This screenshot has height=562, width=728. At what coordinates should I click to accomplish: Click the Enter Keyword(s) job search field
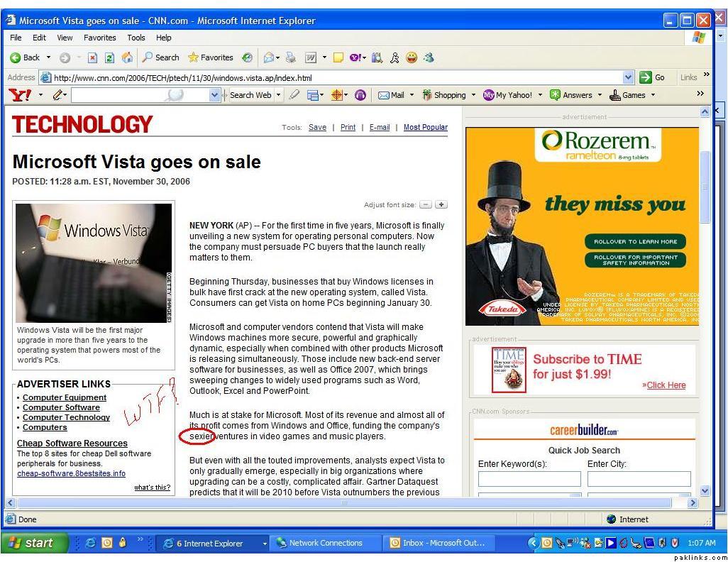(x=529, y=479)
